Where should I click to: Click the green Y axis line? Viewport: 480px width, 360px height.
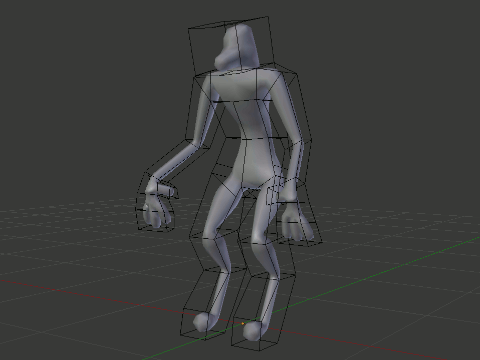click(x=367, y=279)
